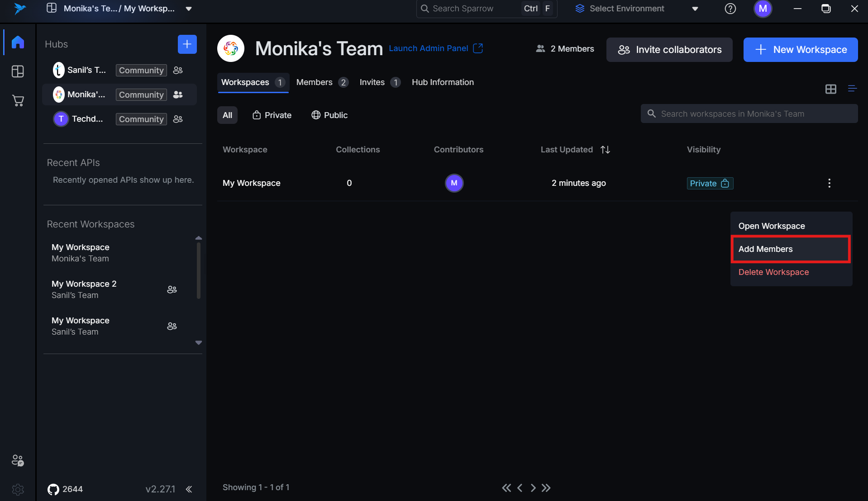Click members icon next to Sanil's Team hub

[178, 70]
